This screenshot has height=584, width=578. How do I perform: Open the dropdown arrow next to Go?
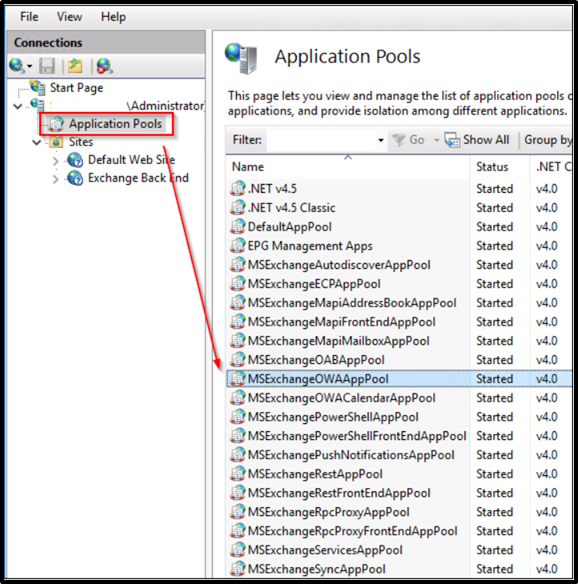tap(436, 140)
